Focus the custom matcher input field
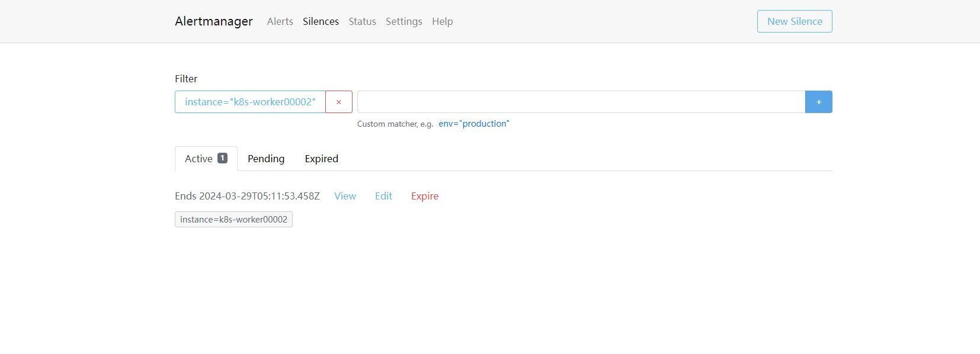The height and width of the screenshot is (354, 980). click(581, 102)
